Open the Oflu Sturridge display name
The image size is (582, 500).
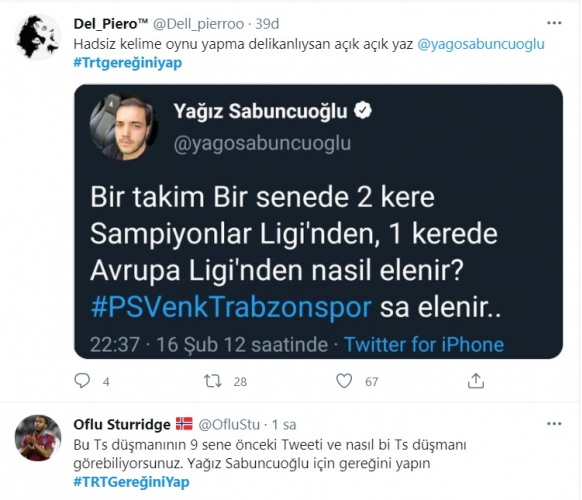click(122, 424)
